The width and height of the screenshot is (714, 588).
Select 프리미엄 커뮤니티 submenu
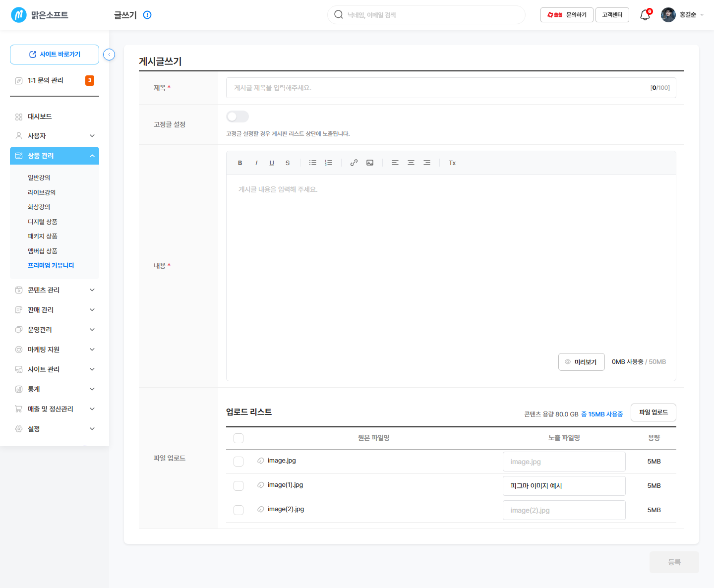51,265
